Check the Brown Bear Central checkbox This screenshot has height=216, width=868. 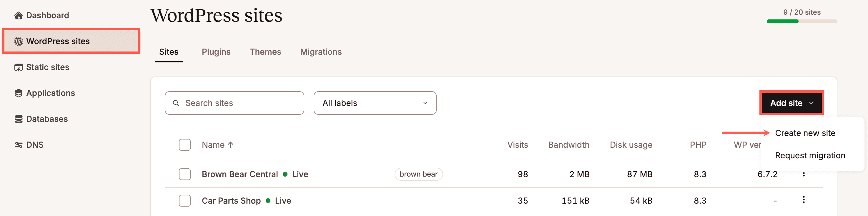point(185,174)
